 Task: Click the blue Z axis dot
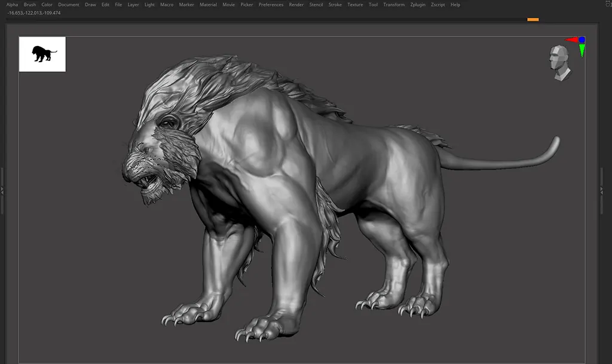point(582,39)
